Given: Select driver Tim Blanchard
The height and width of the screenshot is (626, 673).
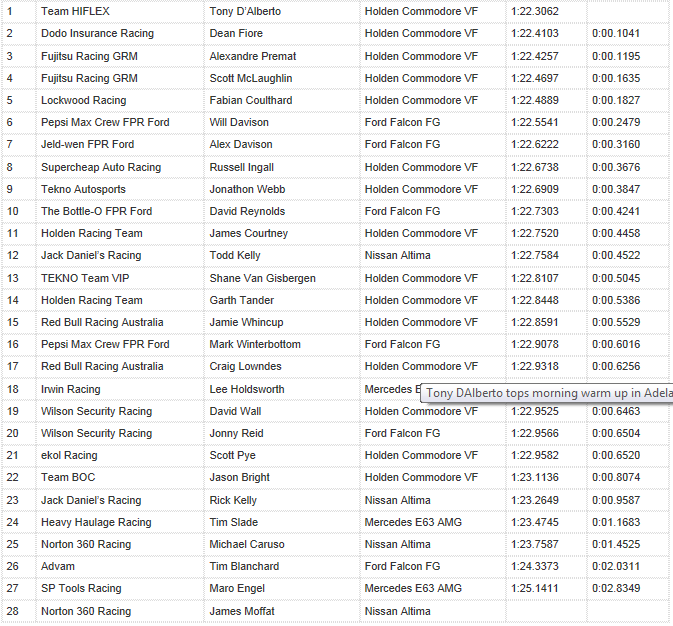Looking at the screenshot, I should (x=244, y=566).
